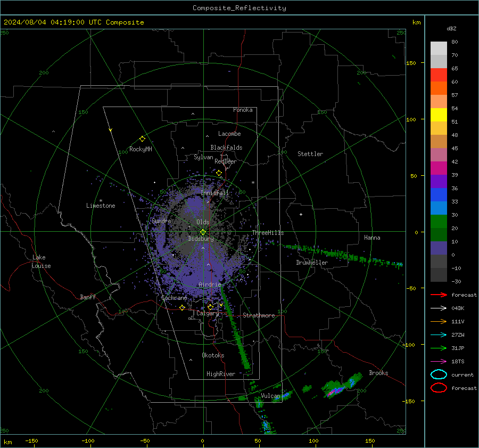
Task: Click the red 60 dBZ legend swatch
Action: coord(439,75)
